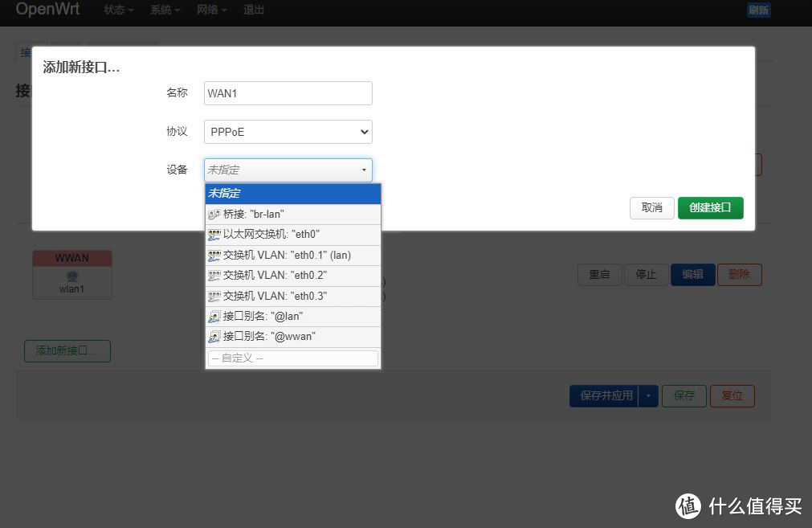
Task: Click the 刷新 control in the header
Action: click(x=758, y=10)
